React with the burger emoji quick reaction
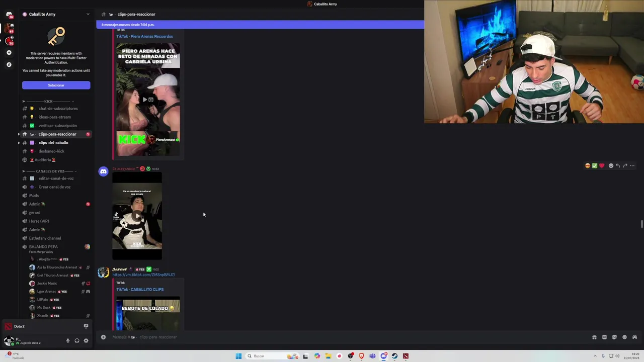This screenshot has height=362, width=644. [x=587, y=165]
